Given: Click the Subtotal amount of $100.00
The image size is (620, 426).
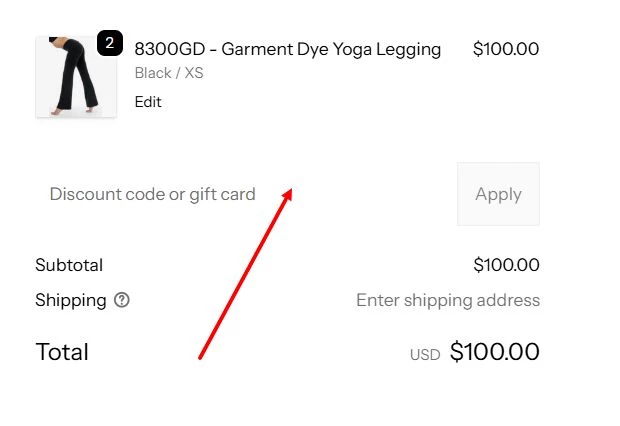Looking at the screenshot, I should (506, 265).
